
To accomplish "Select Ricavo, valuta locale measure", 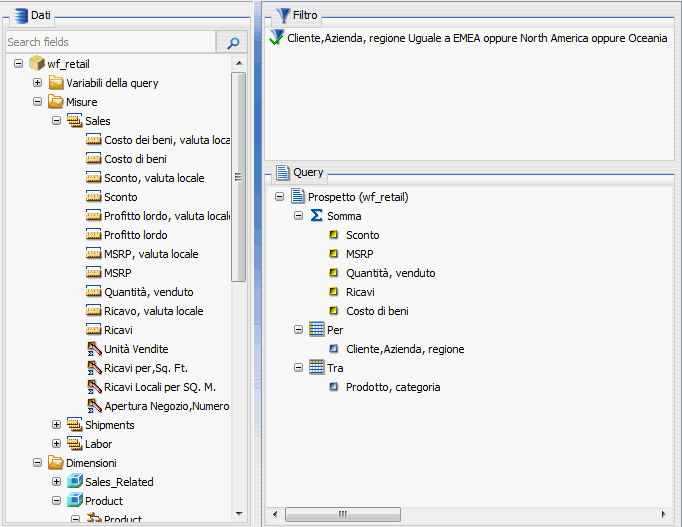I will point(154,311).
